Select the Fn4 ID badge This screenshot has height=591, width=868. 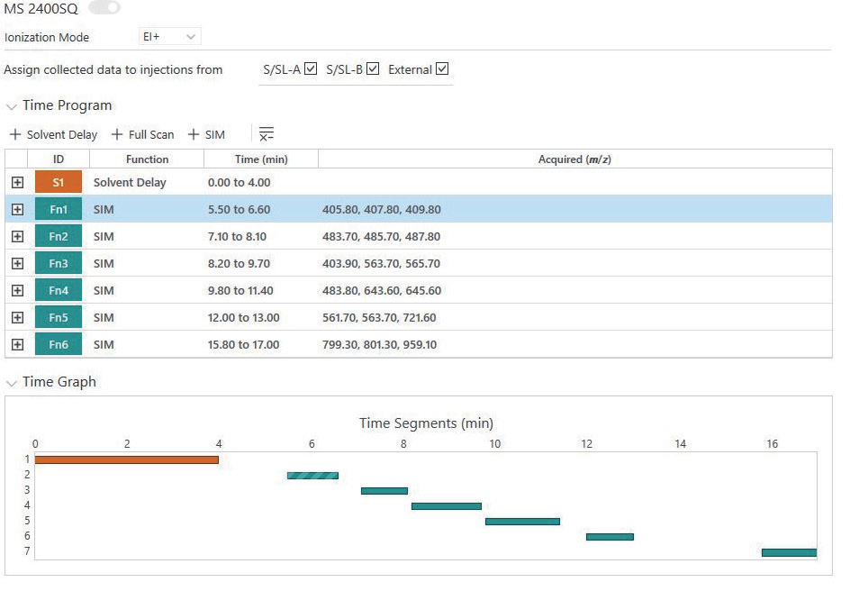point(59,290)
